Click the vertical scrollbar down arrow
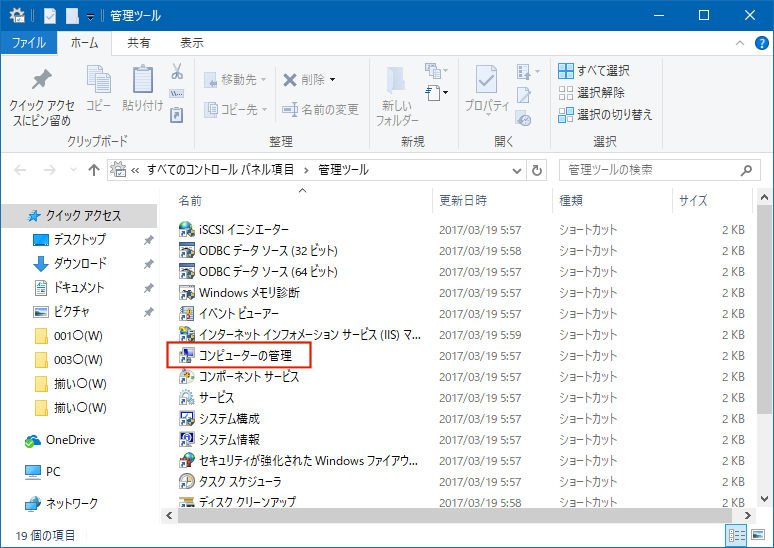 (x=764, y=499)
